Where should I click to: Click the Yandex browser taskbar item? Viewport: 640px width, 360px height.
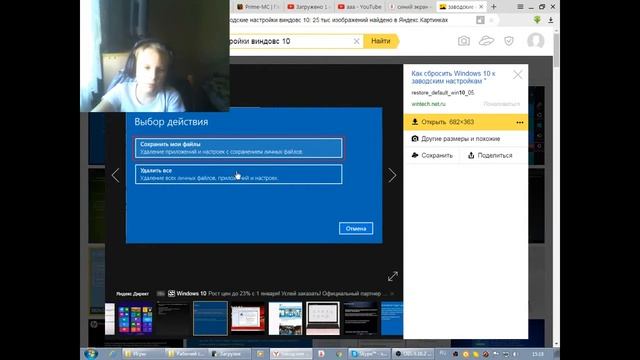(292, 354)
